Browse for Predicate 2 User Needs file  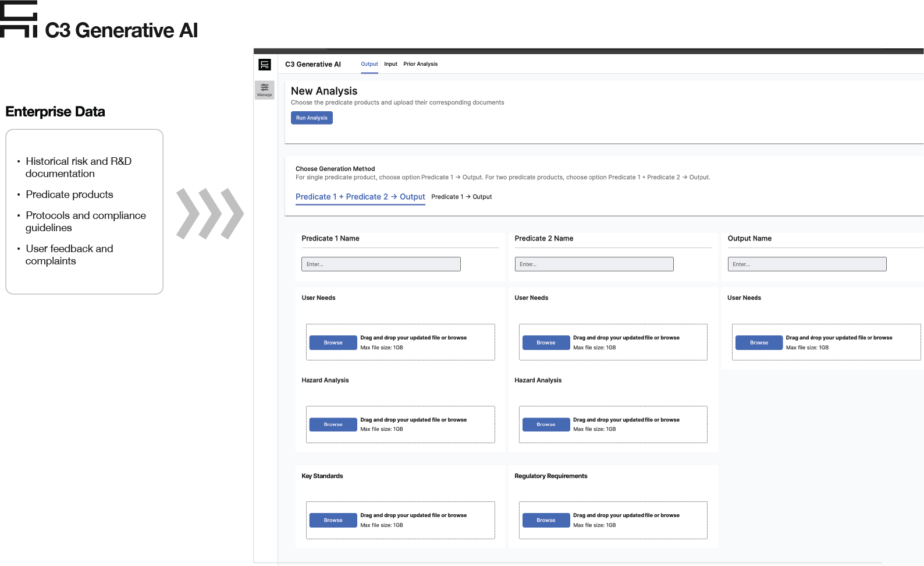click(546, 342)
